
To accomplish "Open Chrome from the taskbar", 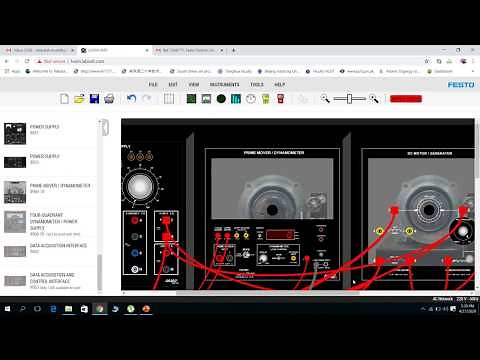I will (100, 309).
